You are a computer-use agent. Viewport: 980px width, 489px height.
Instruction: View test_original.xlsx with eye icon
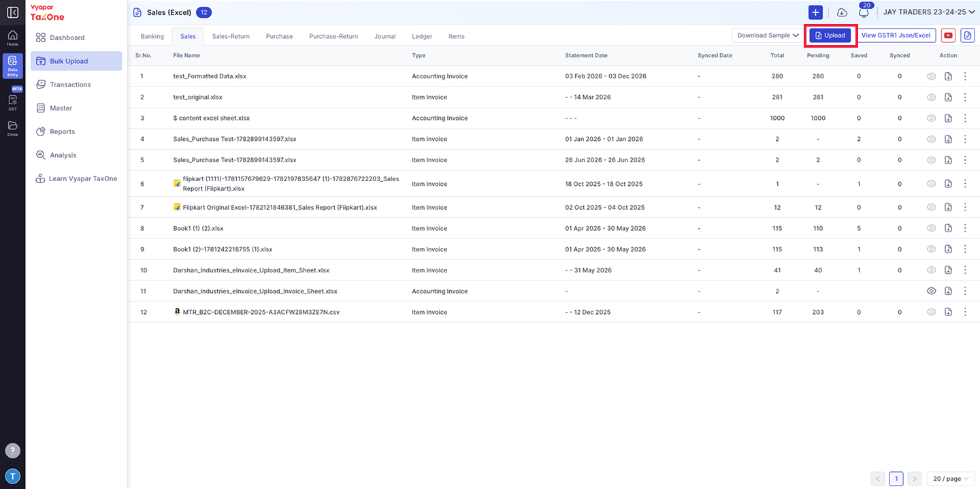point(931,97)
